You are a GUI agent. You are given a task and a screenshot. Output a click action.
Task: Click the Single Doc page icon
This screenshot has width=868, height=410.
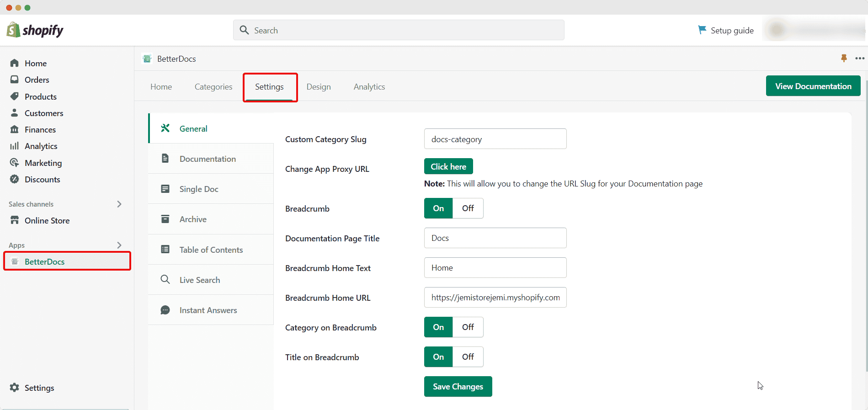point(165,189)
